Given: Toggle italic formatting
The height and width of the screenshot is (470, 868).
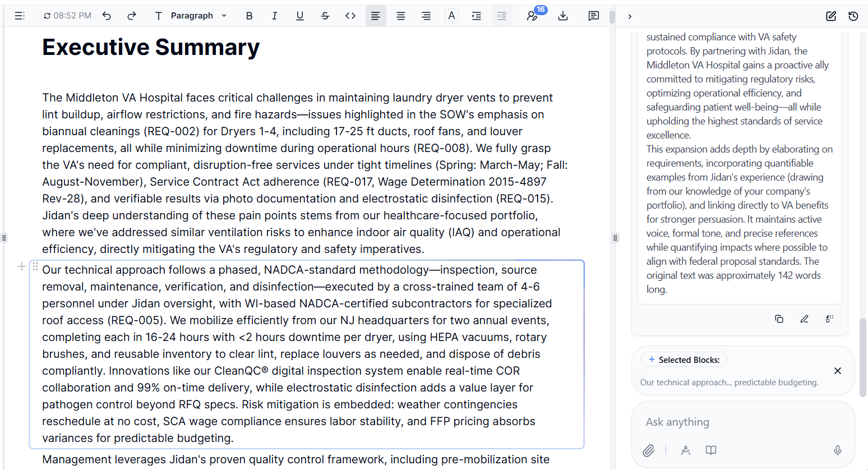Looking at the screenshot, I should coord(275,16).
